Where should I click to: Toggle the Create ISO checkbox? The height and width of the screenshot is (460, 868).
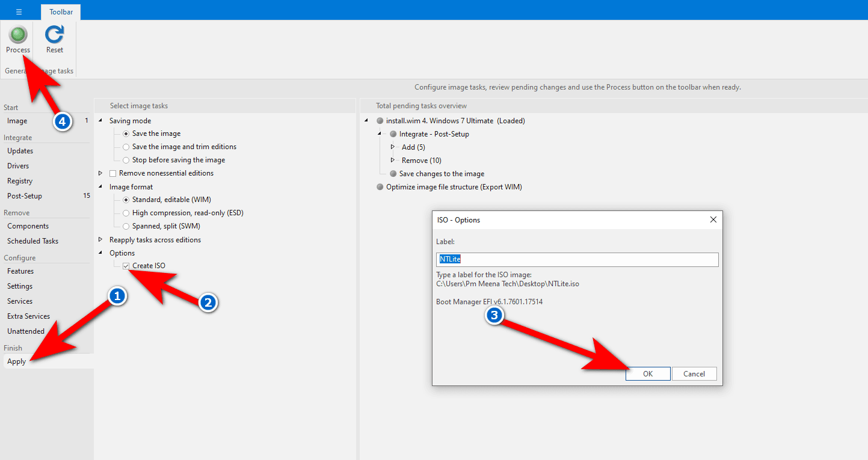(126, 266)
